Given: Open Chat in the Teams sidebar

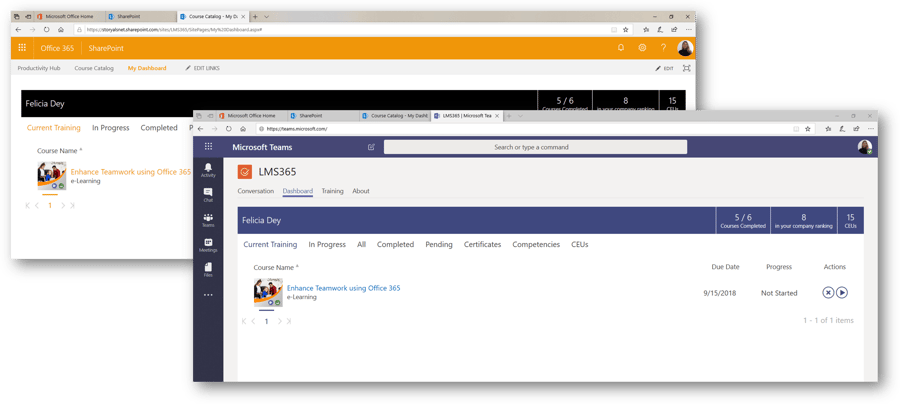Looking at the screenshot, I should (x=208, y=195).
